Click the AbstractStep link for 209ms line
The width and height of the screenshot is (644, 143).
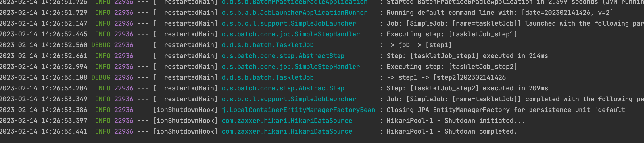[x=283, y=88]
